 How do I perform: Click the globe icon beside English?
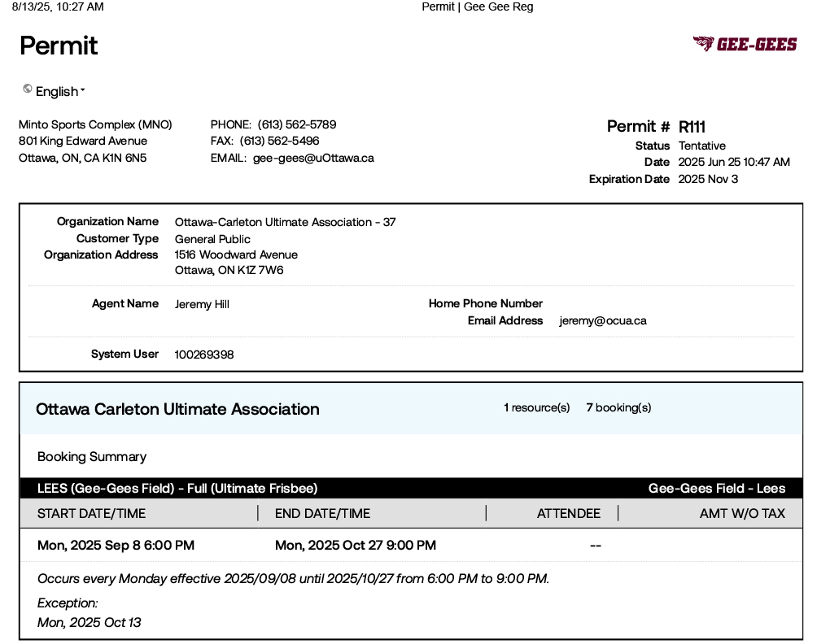(28, 89)
